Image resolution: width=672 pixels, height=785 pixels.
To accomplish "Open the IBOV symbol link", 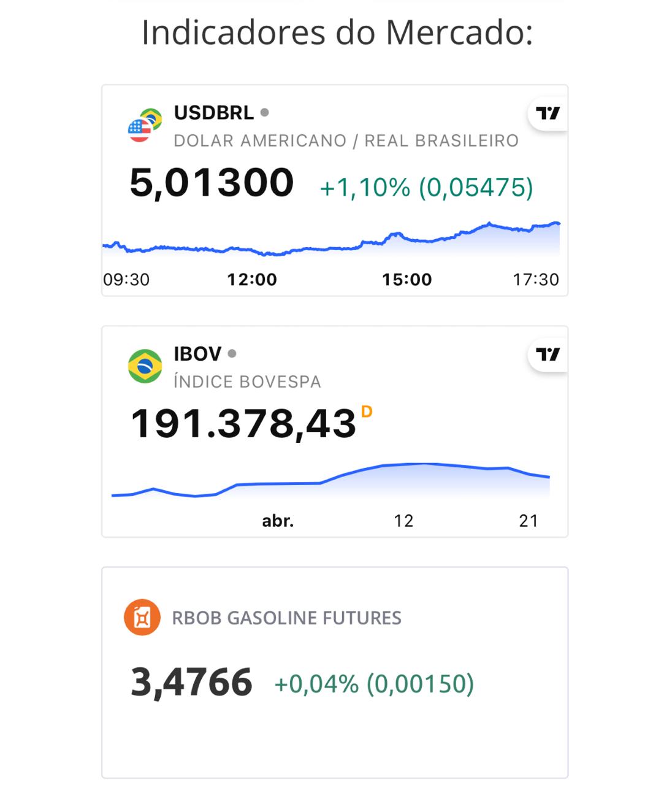I will [197, 354].
